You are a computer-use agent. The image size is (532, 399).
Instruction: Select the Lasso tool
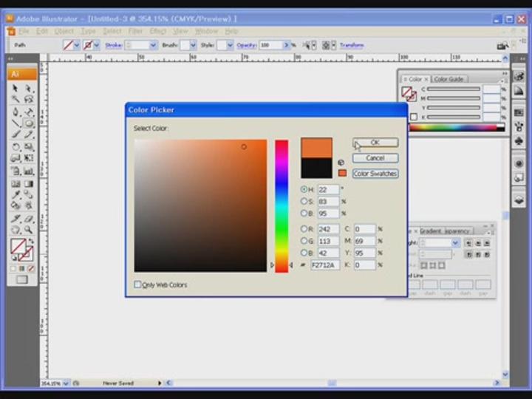(x=29, y=99)
